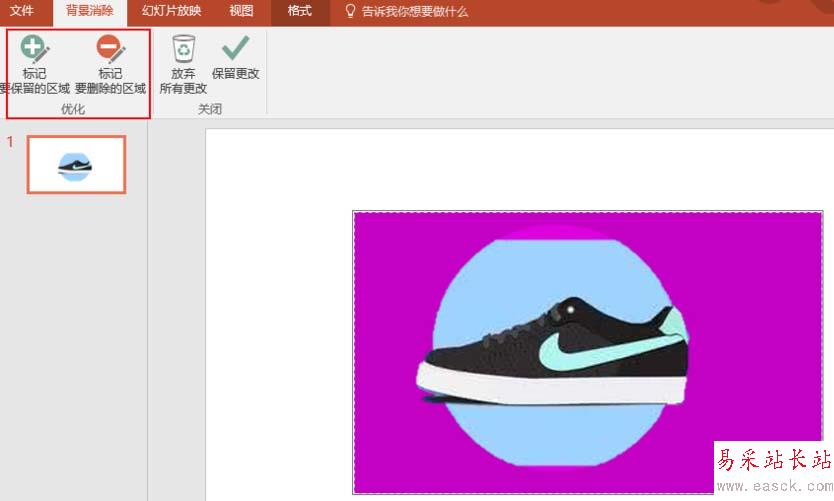Viewport: 834px width, 501px height.
Task: Click the lightbulb Tell Me icon
Action: click(349, 11)
